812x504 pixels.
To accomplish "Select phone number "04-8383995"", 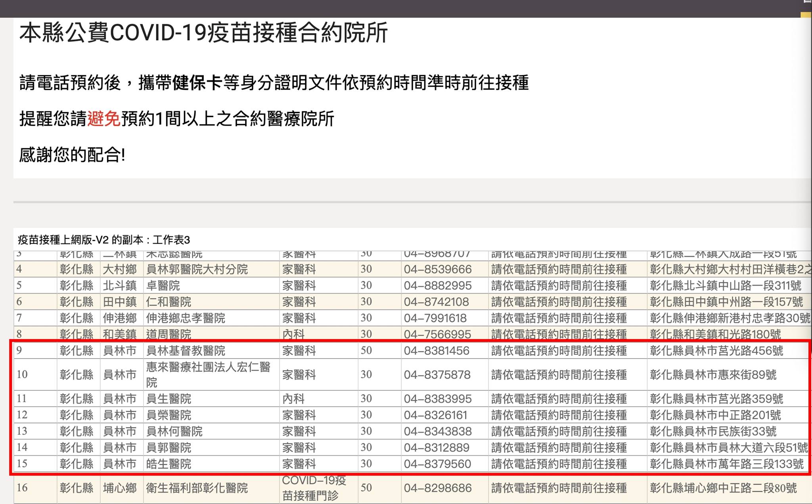I will coord(438,399).
